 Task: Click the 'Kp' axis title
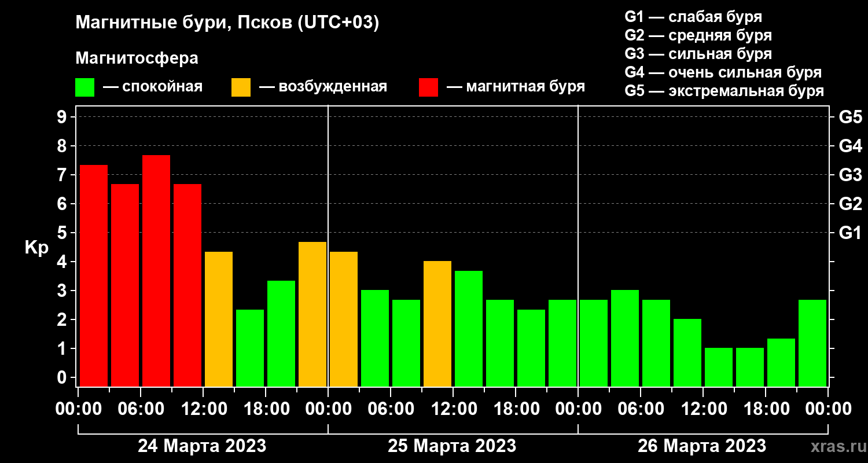[x=36, y=247]
